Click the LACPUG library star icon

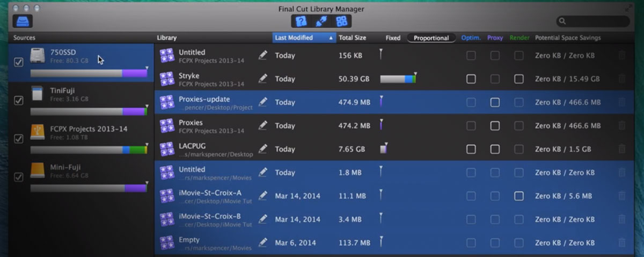(x=167, y=149)
